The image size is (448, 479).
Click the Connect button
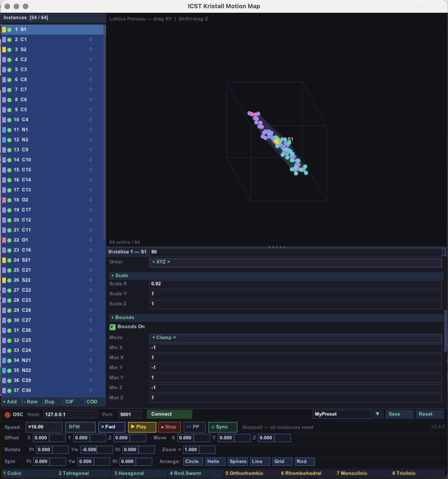(x=169, y=414)
